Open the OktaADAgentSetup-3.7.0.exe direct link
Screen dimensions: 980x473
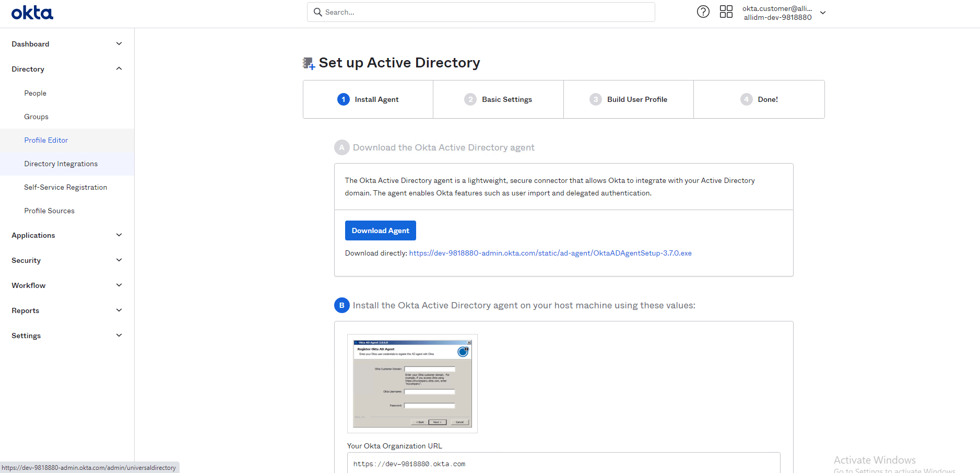550,253
